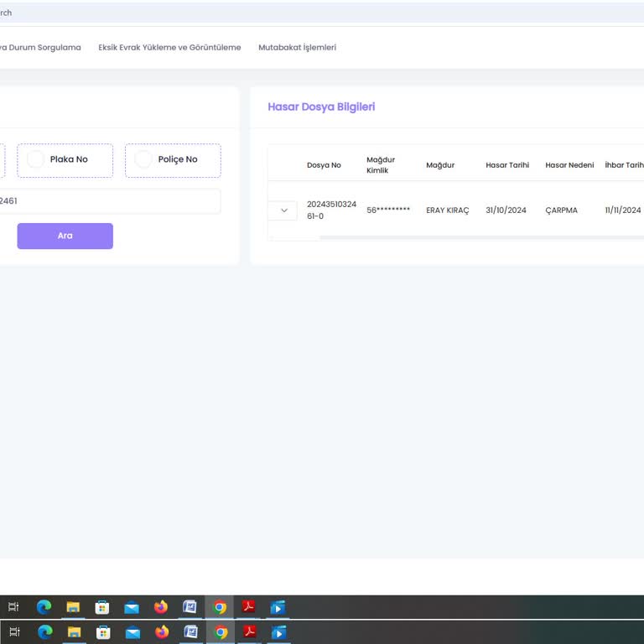Open the Durum Sorgulama tab
The width and height of the screenshot is (644, 644).
point(40,48)
